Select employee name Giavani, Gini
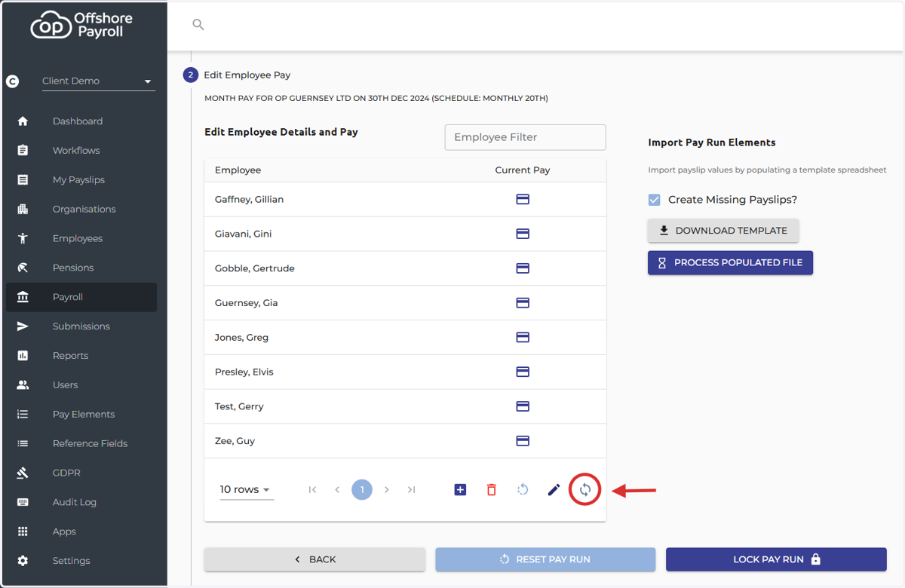This screenshot has width=905, height=588. click(243, 234)
